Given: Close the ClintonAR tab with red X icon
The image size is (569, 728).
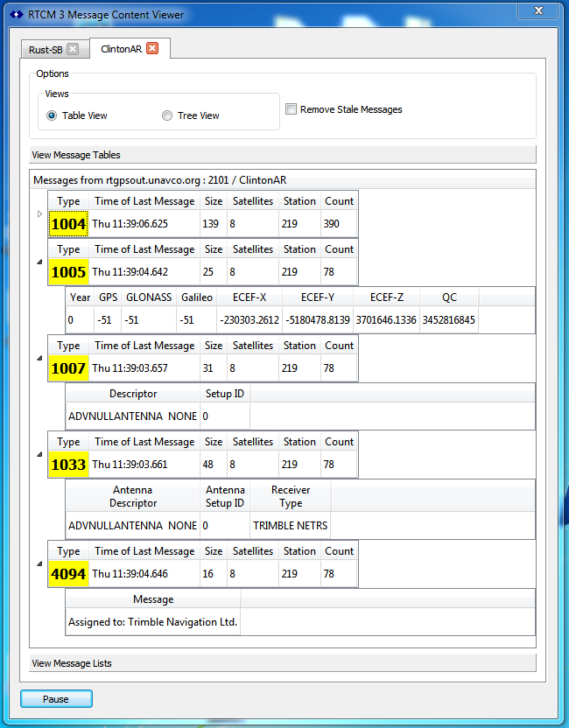Looking at the screenshot, I should click(x=152, y=48).
